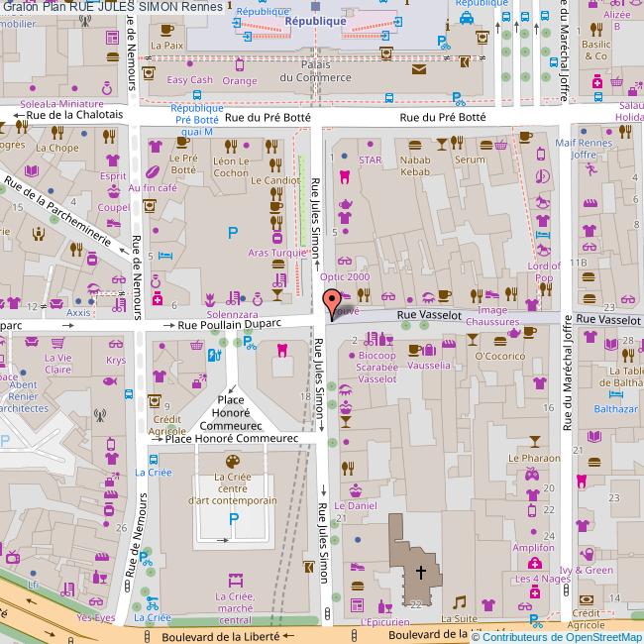Click the envelope icon at Palais du Commerce
The width and height of the screenshot is (644, 644).
click(x=420, y=68)
